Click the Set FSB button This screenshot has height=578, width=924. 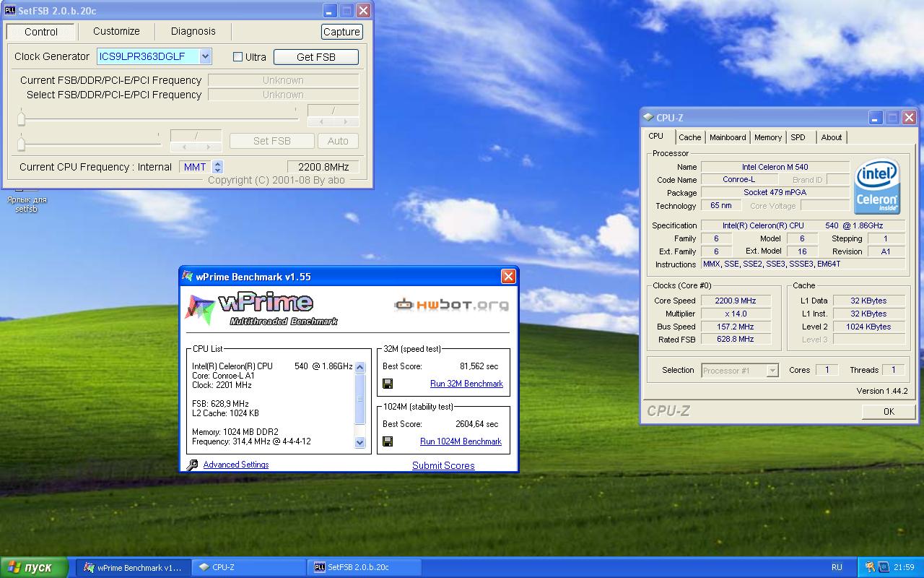click(x=271, y=141)
